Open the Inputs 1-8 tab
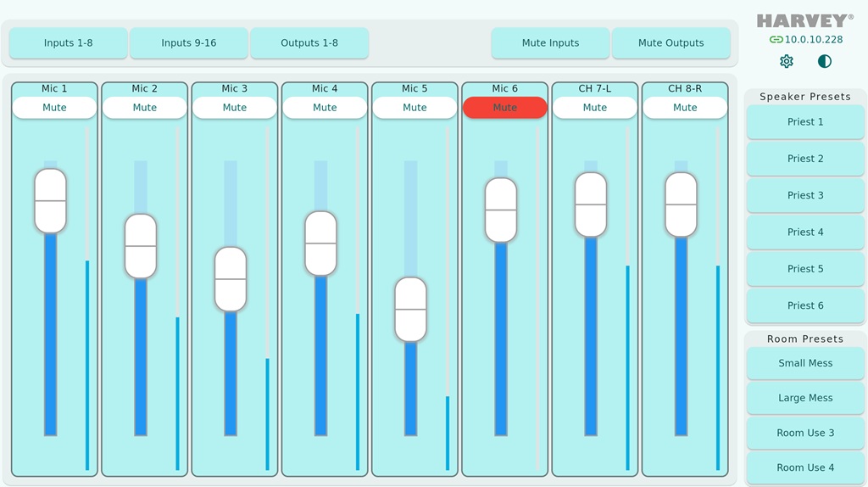Screen dimensions: 868x487 pyautogui.click(x=68, y=42)
